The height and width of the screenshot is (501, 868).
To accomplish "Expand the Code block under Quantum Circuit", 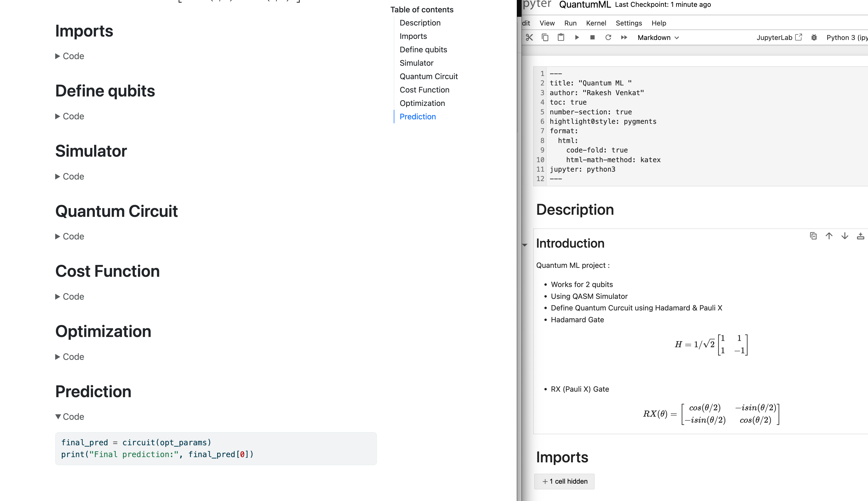I will click(x=70, y=236).
